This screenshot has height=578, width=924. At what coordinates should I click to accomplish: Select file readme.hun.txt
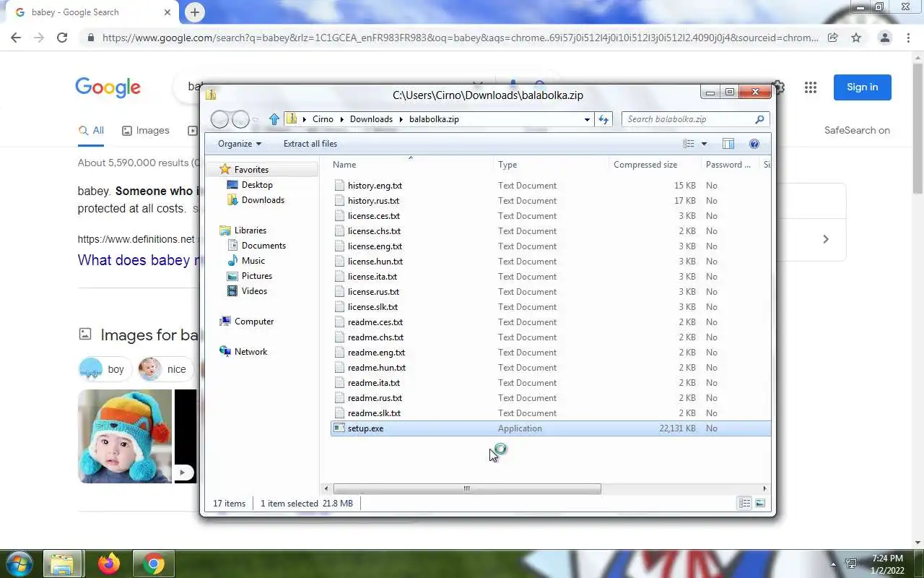376,368
